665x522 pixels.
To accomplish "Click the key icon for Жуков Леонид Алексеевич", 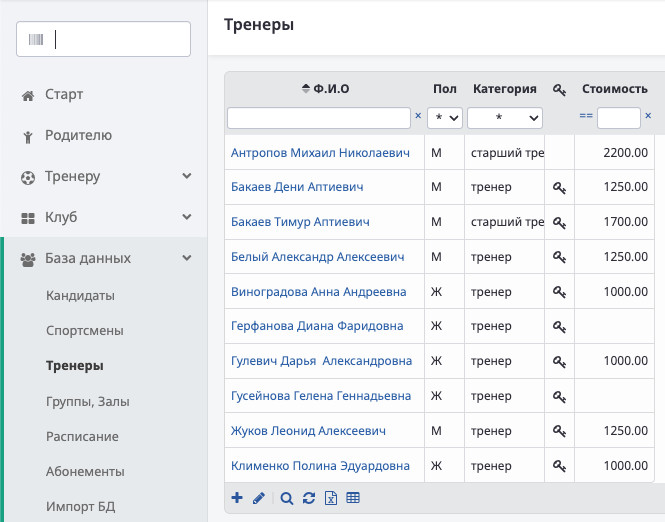I will pyautogui.click(x=559, y=431).
